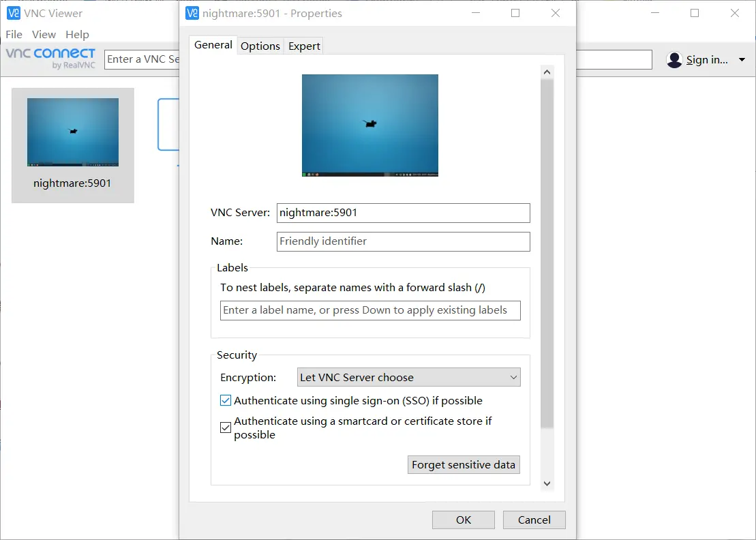Maximize the VNC Viewer main window
This screenshot has height=540, width=756.
pyautogui.click(x=695, y=13)
